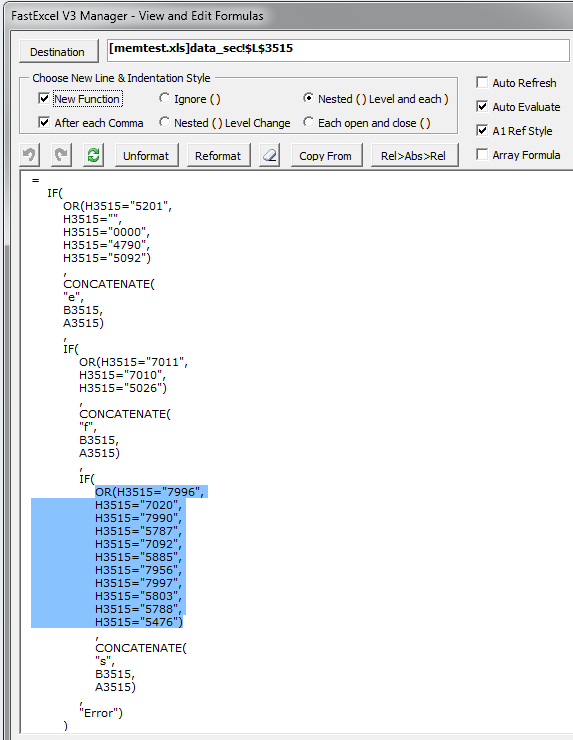Click the undo arrow icon
The image size is (573, 740).
(29, 155)
